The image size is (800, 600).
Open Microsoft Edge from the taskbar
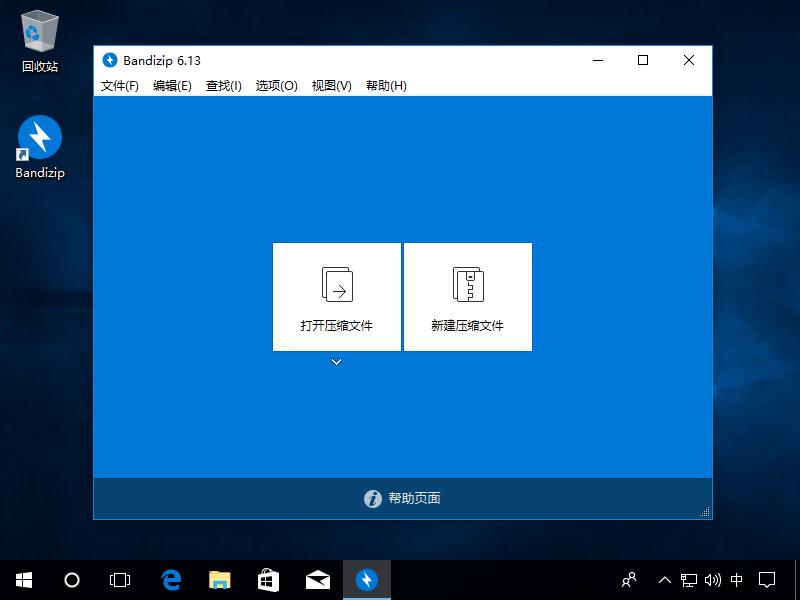[170, 580]
